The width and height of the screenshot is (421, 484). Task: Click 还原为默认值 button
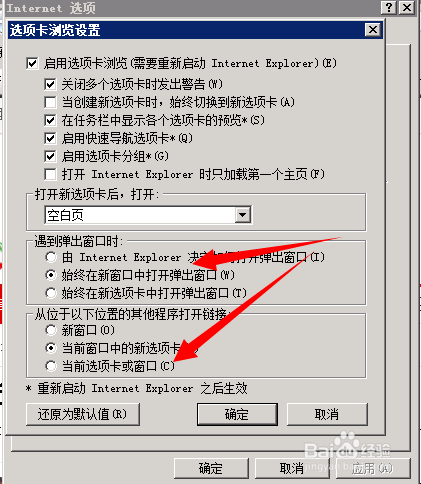coord(83,414)
